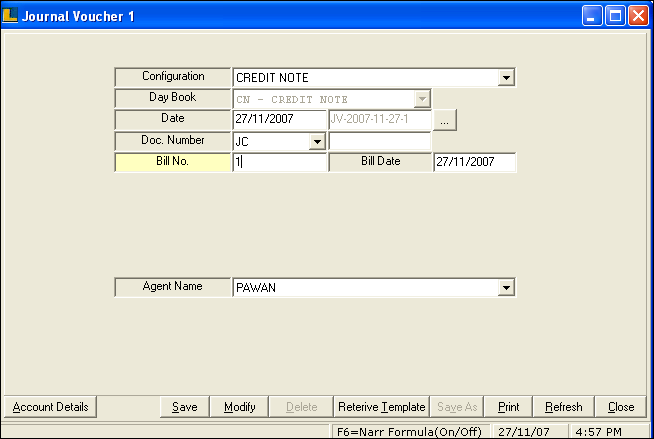Click the Configuration label
Viewport: 654px width, 439px height.
coord(173,77)
